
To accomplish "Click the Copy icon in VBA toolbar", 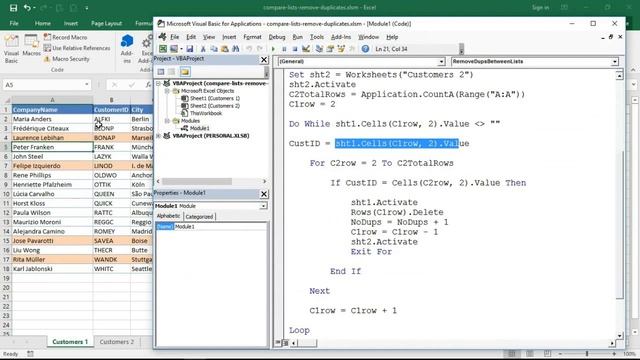I will pyautogui.click(x=214, y=49).
